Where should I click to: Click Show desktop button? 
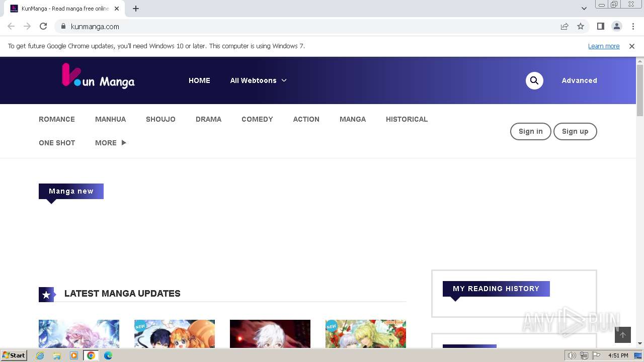[638, 355]
